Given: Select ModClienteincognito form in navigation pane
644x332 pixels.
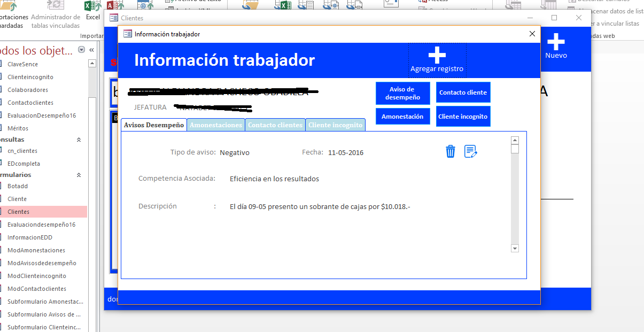Looking at the screenshot, I should 37,276.
